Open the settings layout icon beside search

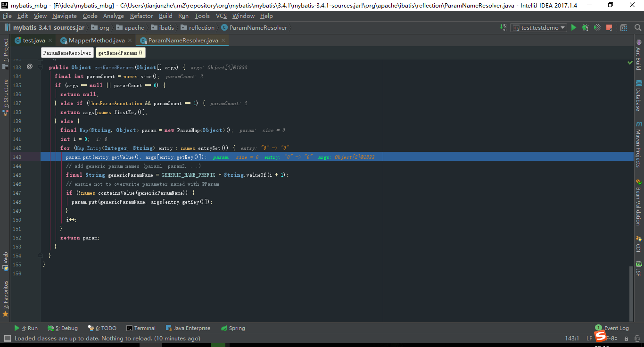pyautogui.click(x=623, y=27)
